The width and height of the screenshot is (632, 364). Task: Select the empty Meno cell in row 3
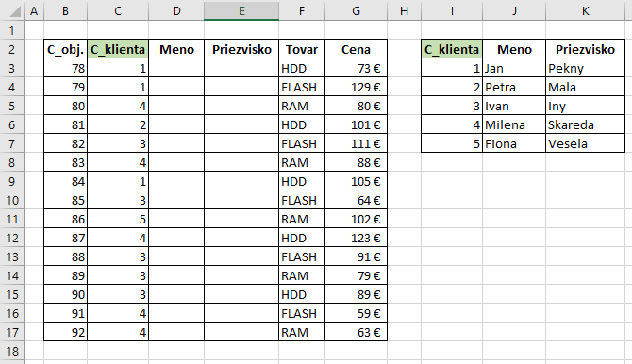click(176, 68)
